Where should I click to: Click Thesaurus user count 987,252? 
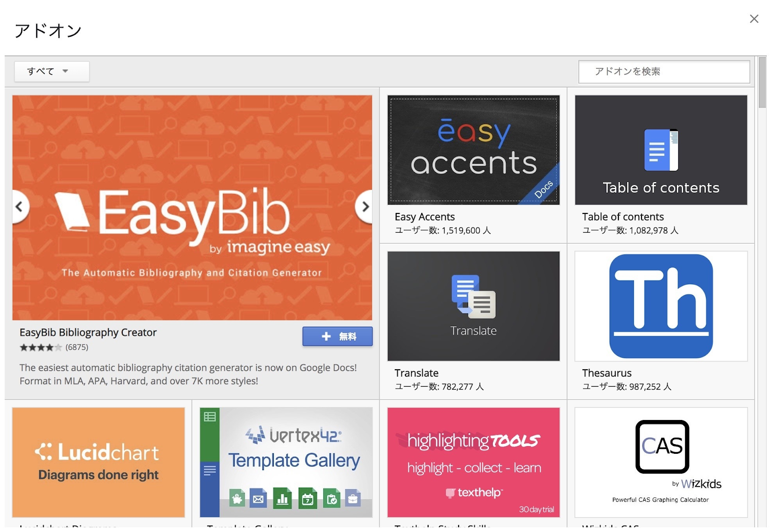point(627,387)
